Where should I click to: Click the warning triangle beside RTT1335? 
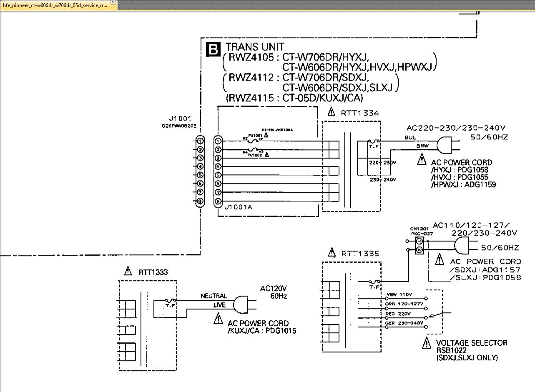(x=332, y=252)
